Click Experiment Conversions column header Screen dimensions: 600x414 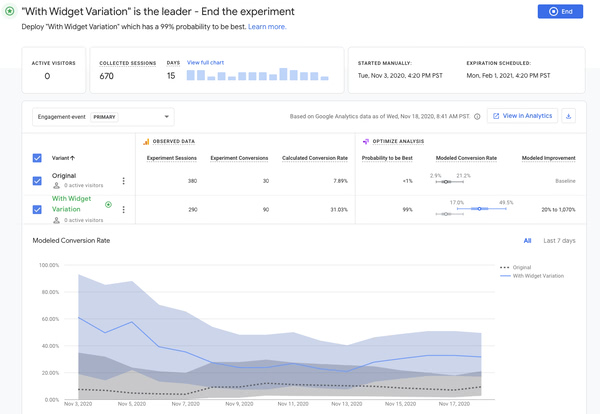tap(239, 158)
